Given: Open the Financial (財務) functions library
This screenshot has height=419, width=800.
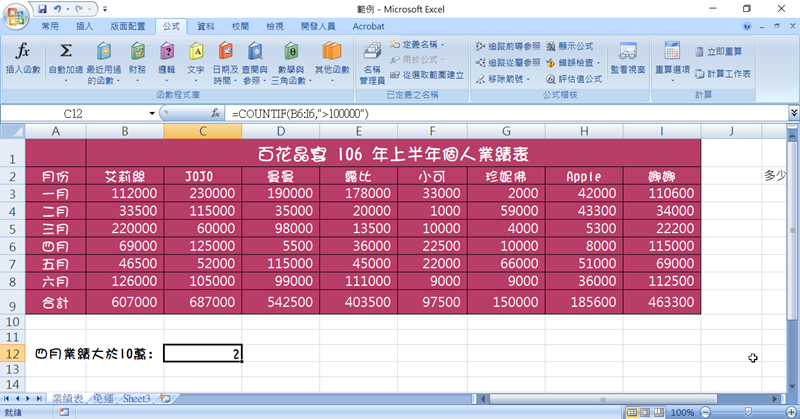Looking at the screenshot, I should coord(137,62).
